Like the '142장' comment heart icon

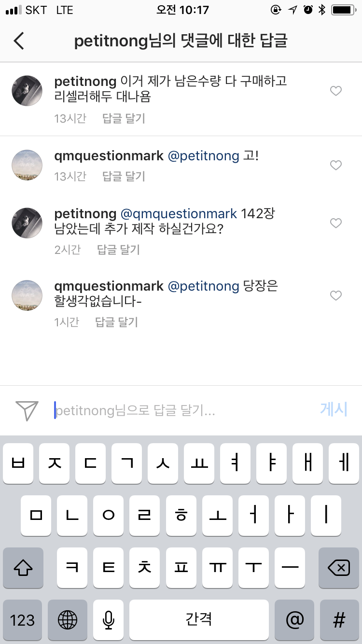pyautogui.click(x=336, y=223)
